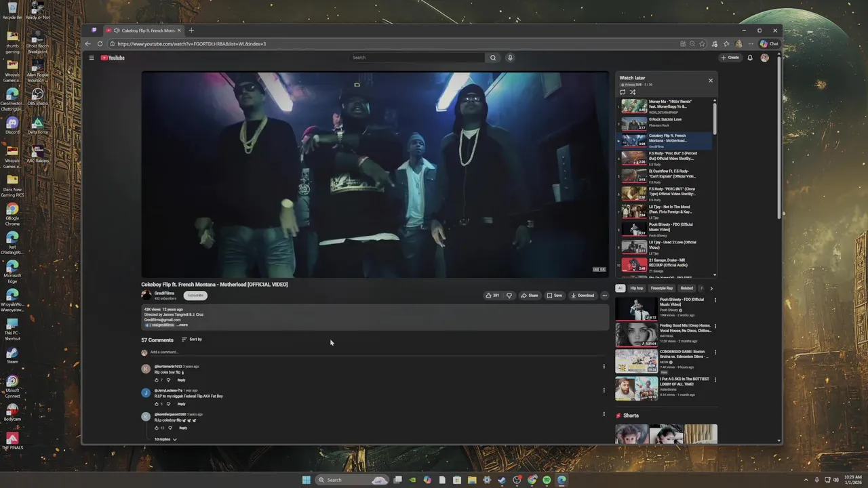Image resolution: width=868 pixels, height=488 pixels.
Task: Toggle shuffle playlist in Watch later
Action: (x=633, y=92)
